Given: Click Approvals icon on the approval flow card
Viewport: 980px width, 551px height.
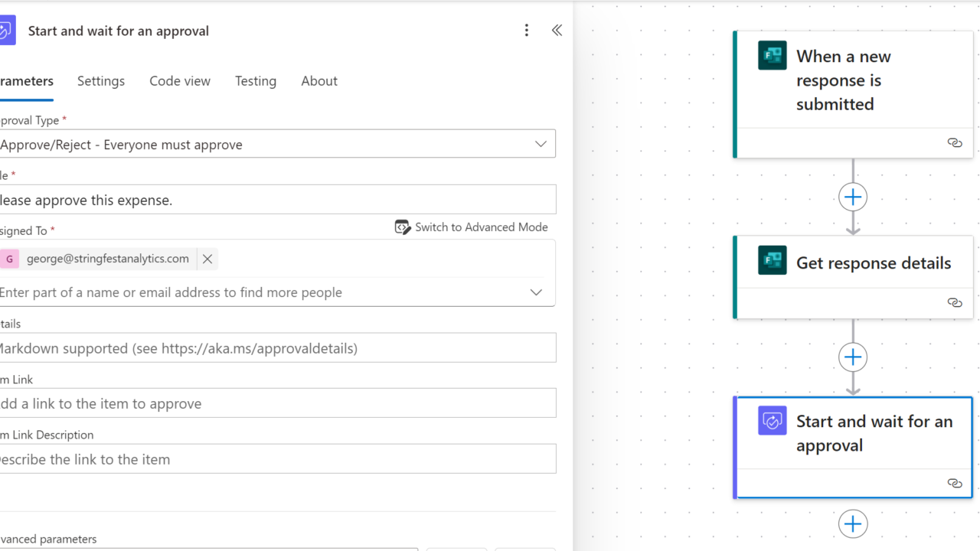Looking at the screenshot, I should tap(772, 421).
